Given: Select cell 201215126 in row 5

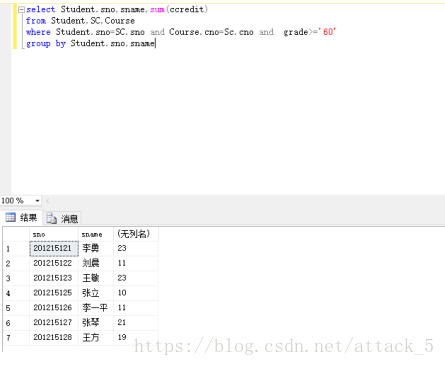Looking at the screenshot, I should [54, 308].
